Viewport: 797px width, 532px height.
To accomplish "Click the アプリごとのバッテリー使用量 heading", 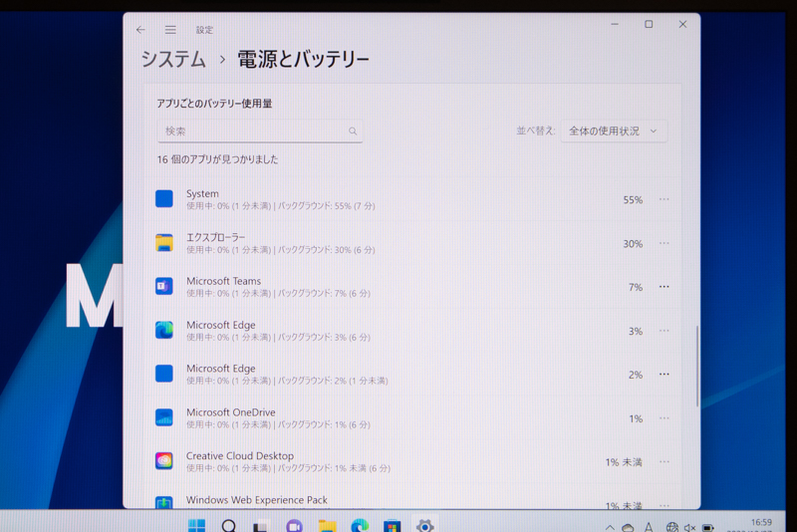I will pyautogui.click(x=214, y=104).
